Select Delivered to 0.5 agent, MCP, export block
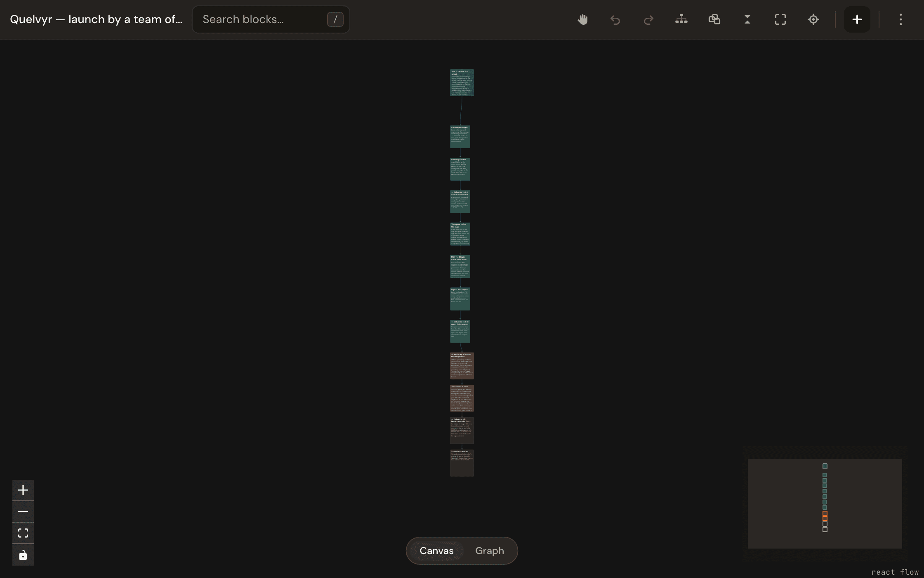 pos(460,331)
